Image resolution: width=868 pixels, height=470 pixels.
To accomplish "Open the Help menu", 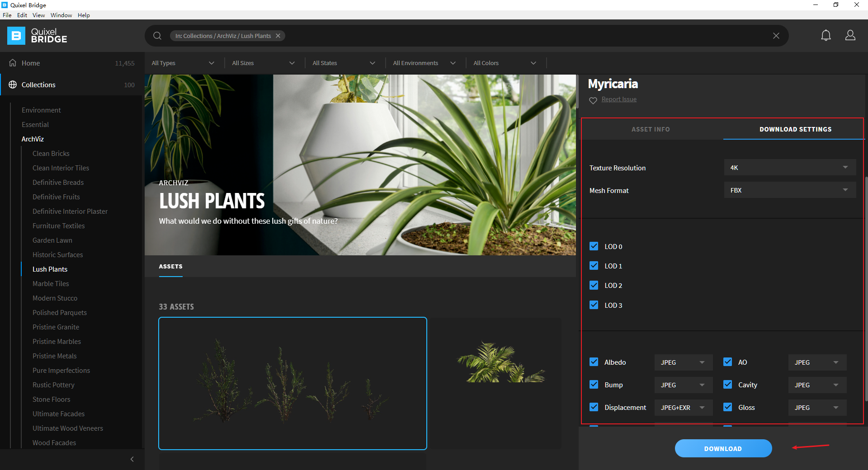I will 84,15.
